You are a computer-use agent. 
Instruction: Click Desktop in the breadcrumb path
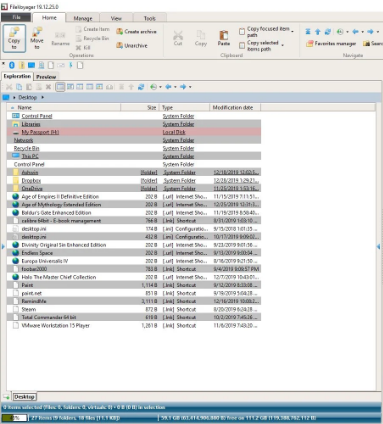click(27, 97)
